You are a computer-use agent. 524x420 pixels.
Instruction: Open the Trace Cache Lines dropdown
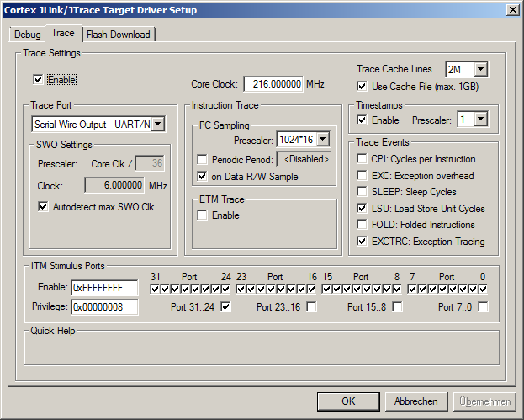[480, 69]
